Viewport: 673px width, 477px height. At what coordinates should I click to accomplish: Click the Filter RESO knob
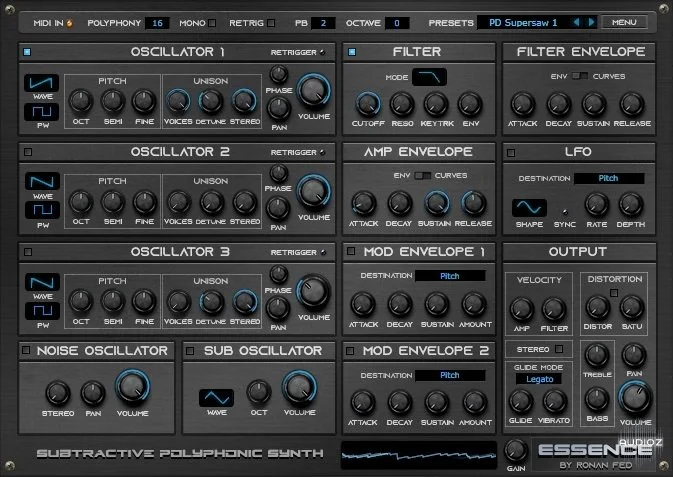point(402,104)
